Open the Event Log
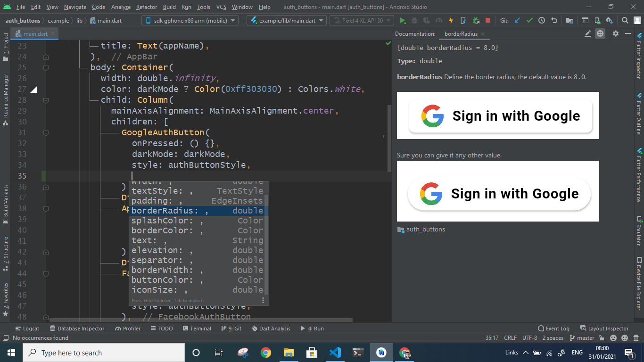 tap(553, 329)
